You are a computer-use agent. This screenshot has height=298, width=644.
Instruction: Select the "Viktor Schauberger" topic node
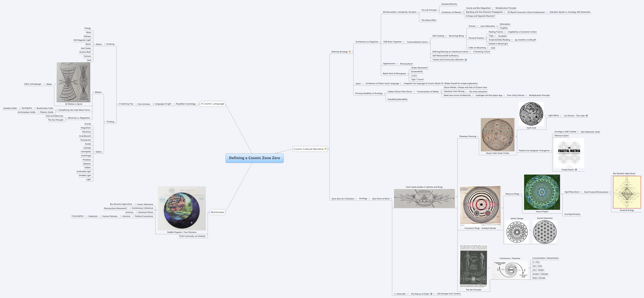point(32,84)
